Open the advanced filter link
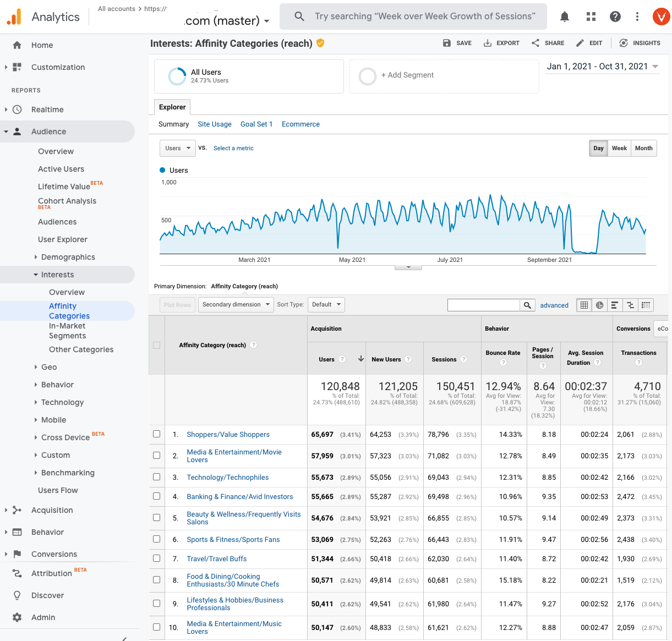The image size is (672, 641). (554, 305)
